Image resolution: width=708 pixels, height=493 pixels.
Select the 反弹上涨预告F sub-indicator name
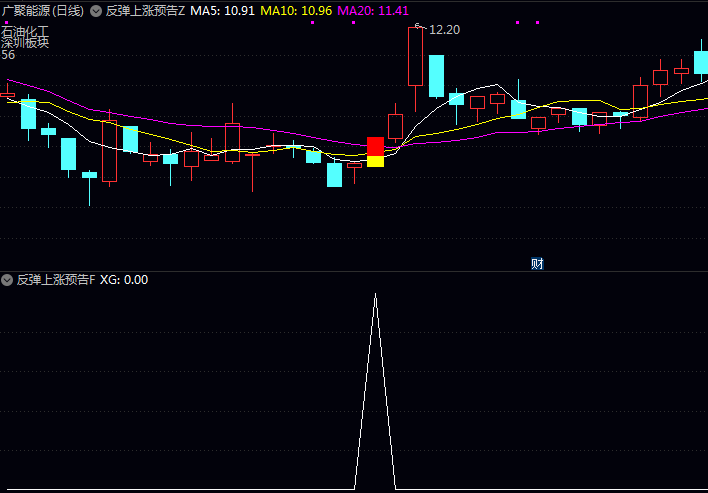point(56,280)
